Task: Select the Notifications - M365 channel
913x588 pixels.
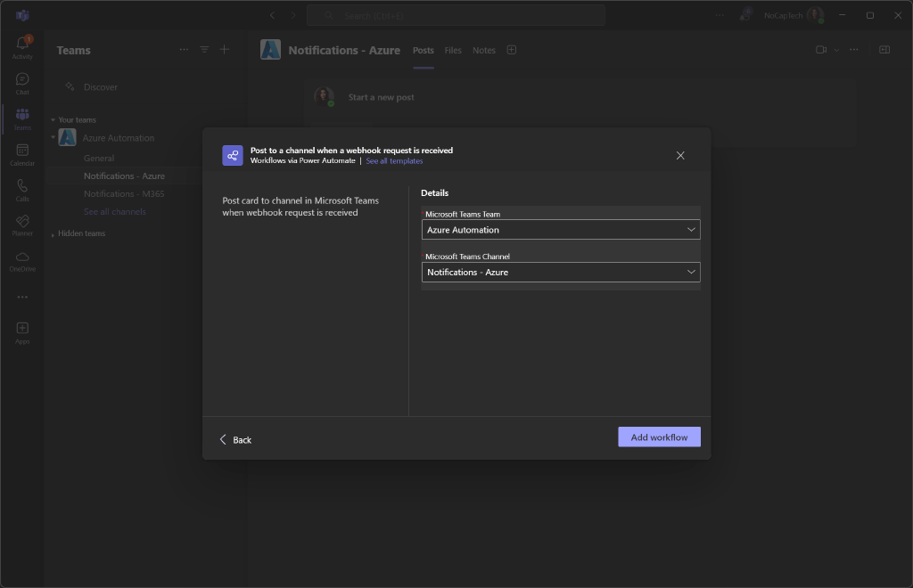Action: point(124,194)
